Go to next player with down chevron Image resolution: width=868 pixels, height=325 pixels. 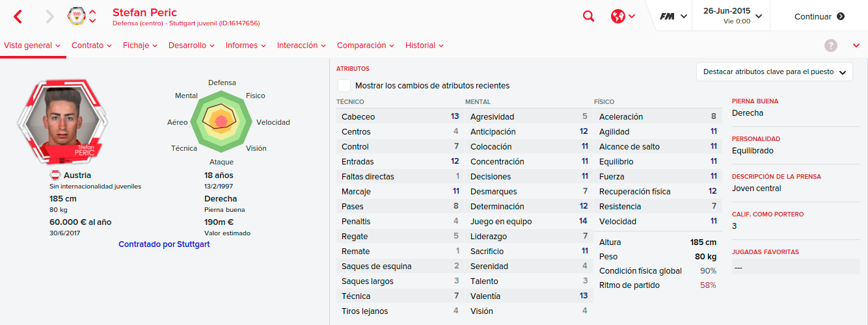[92, 21]
